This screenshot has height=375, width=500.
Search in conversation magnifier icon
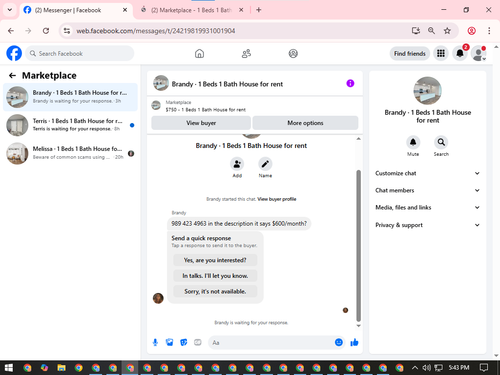pyautogui.click(x=441, y=142)
